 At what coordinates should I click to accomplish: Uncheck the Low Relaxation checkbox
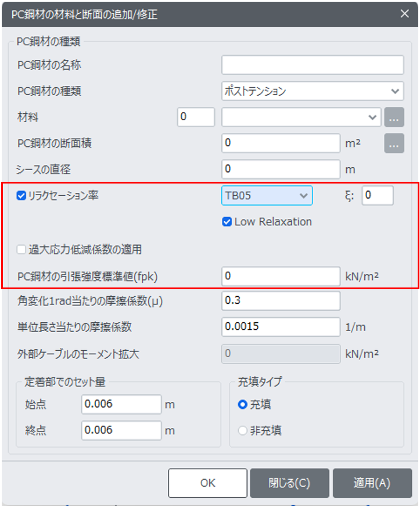click(227, 222)
